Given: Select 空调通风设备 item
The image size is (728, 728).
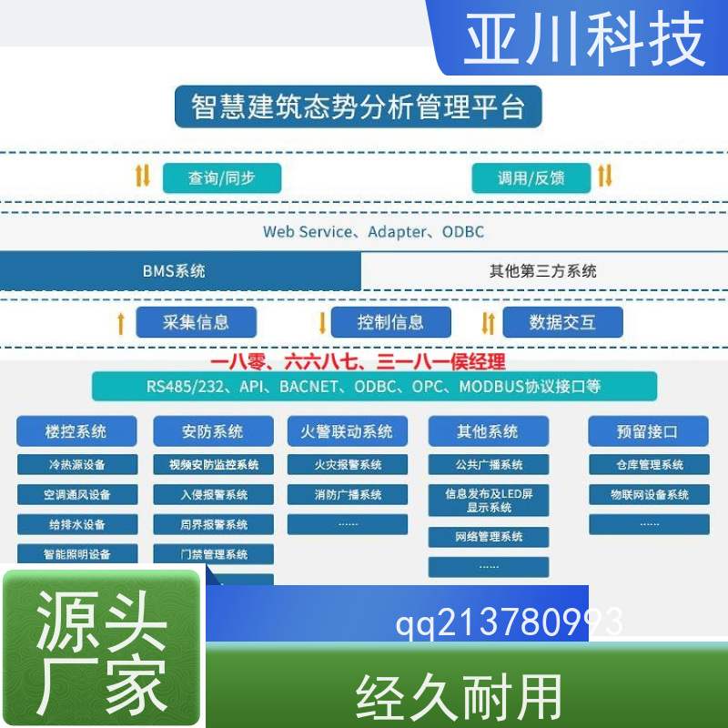Looking at the screenshot, I should tap(77, 494).
